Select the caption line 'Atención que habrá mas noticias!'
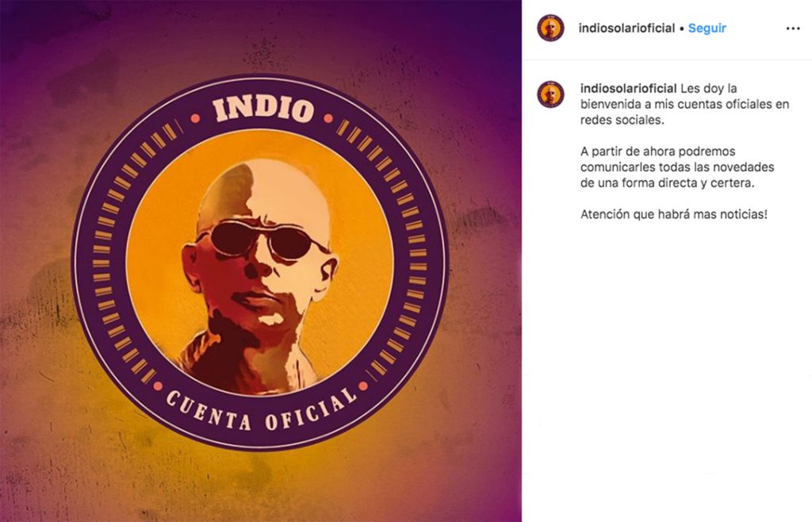 (674, 214)
